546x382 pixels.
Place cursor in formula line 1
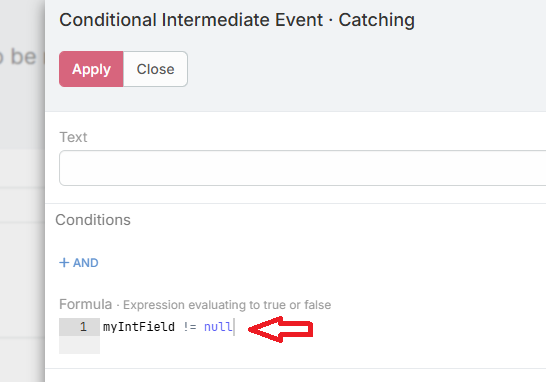click(x=323, y=327)
